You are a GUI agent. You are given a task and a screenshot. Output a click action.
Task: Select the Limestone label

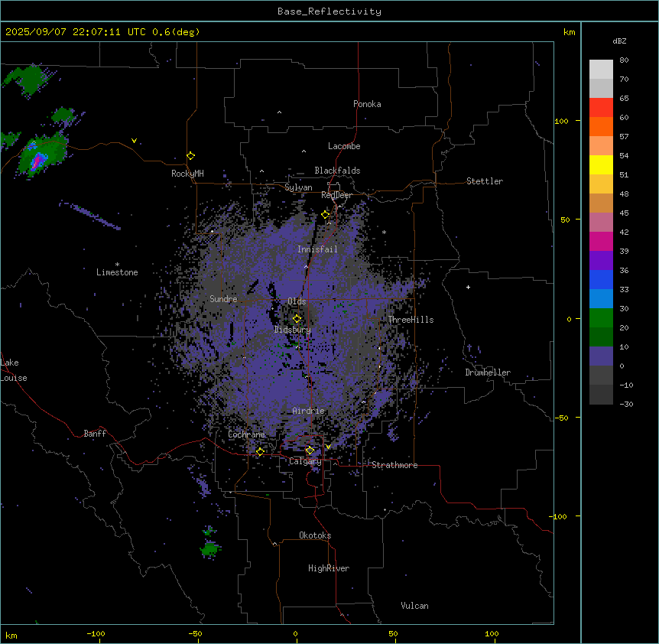click(117, 272)
